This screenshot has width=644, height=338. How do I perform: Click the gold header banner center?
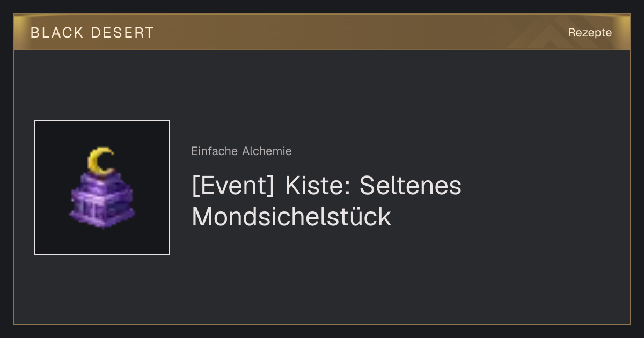(x=322, y=32)
